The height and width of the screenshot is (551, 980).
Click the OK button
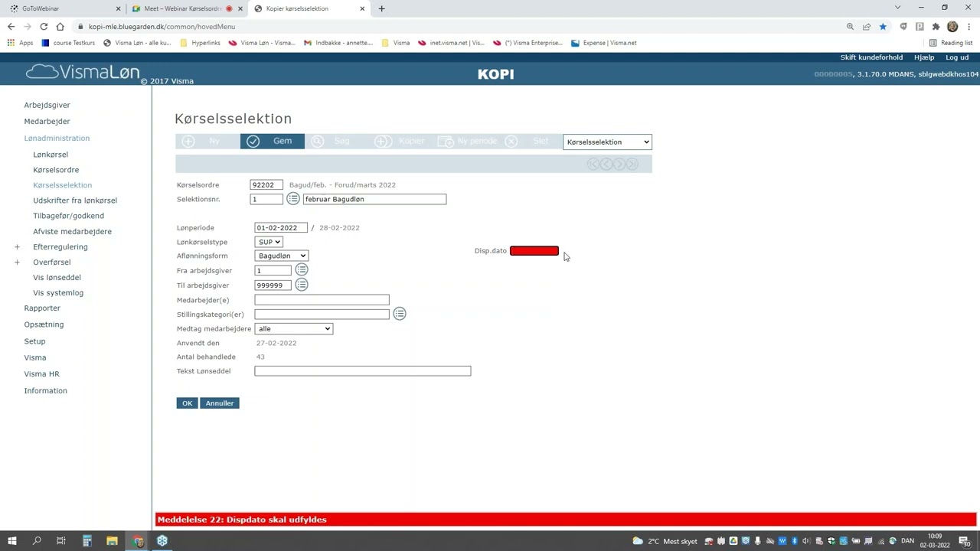[187, 403]
